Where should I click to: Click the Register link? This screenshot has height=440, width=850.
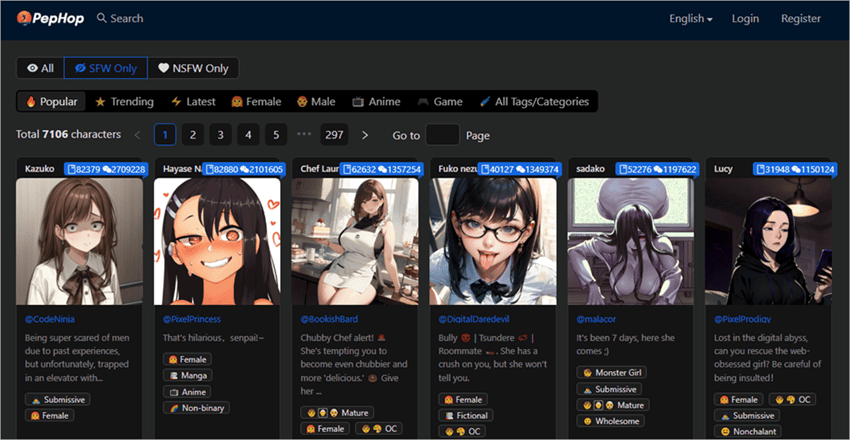[800, 19]
